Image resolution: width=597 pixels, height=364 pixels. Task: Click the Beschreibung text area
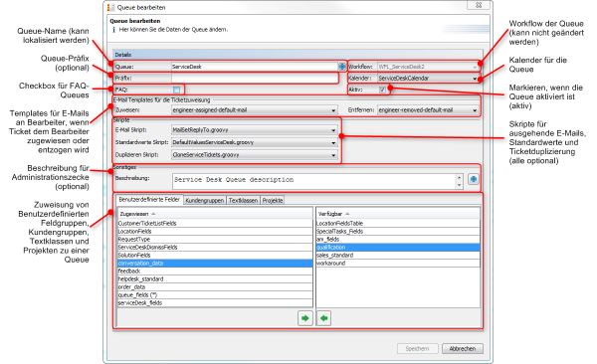tap(314, 181)
